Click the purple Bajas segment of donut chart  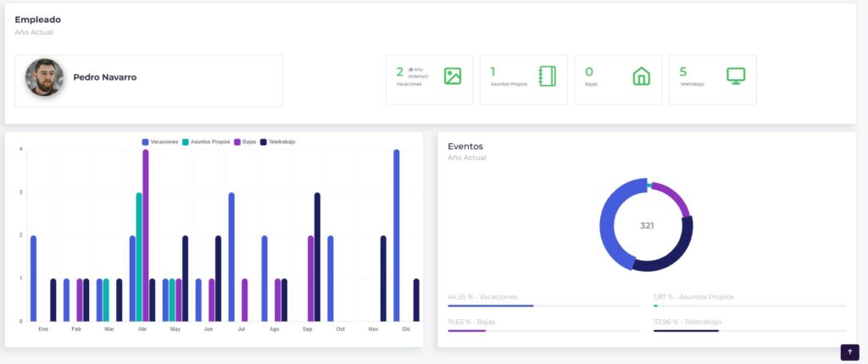click(676, 198)
